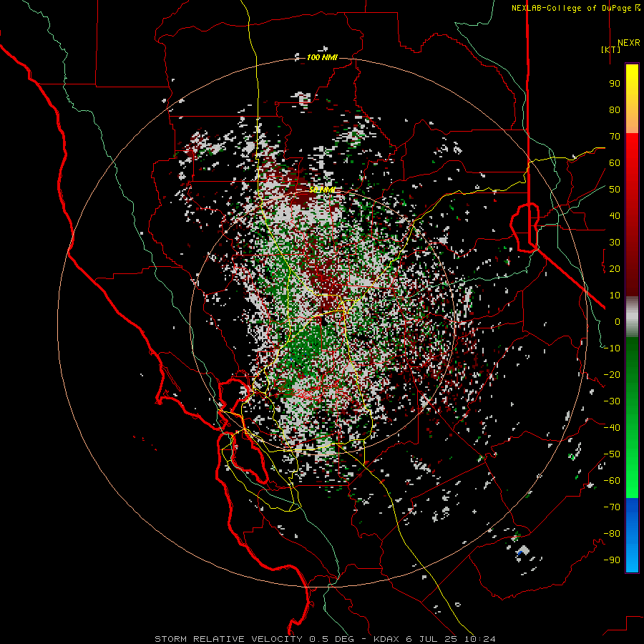Click the positive 40 knot scale value

tap(615, 215)
